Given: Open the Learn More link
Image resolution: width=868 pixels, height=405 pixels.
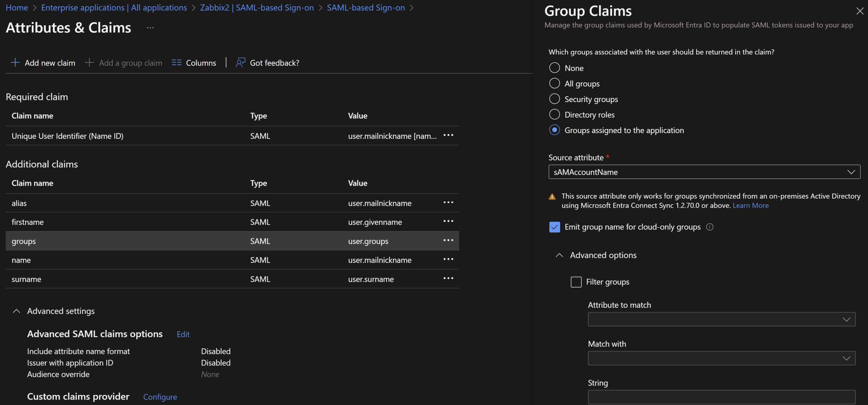Looking at the screenshot, I should click(x=751, y=205).
